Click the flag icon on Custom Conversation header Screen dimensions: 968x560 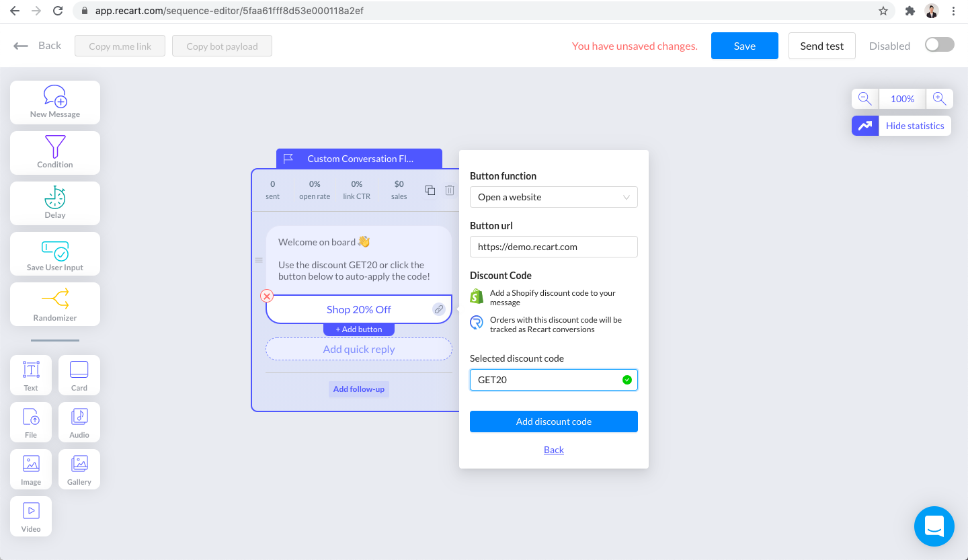288,159
